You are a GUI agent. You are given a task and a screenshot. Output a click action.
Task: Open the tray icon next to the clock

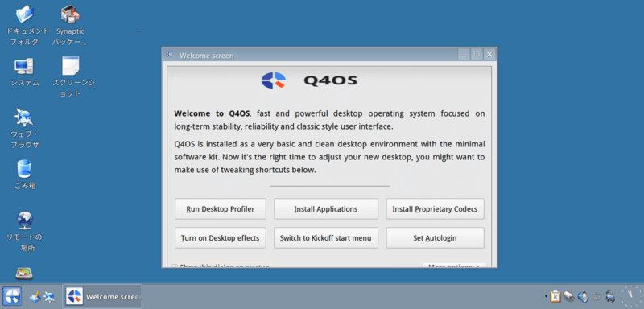610,296
